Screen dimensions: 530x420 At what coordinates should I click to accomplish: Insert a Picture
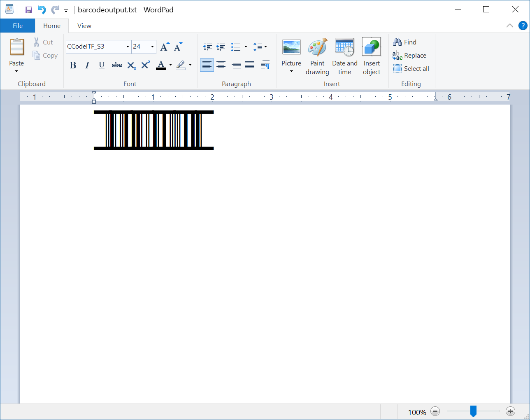291,52
